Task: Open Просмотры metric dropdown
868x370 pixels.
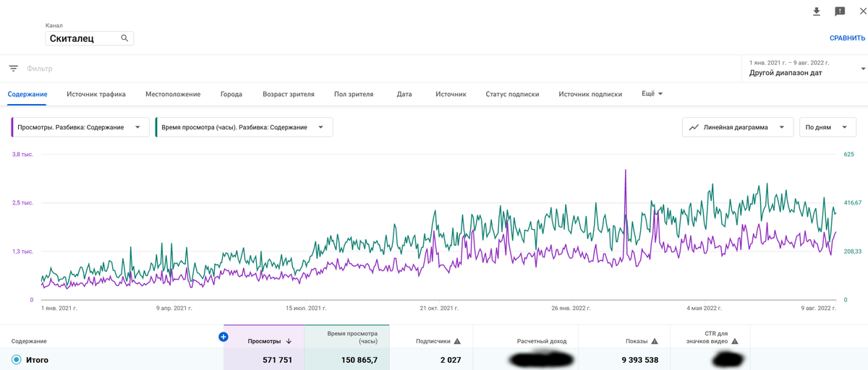Action: point(80,127)
